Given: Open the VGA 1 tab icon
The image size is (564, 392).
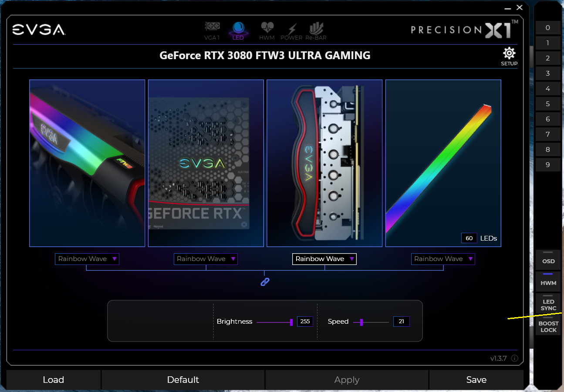Looking at the screenshot, I should [x=212, y=30].
